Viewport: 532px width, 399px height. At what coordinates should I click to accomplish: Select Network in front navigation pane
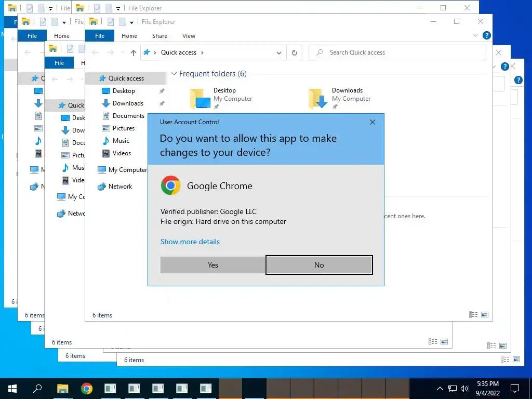(120, 187)
